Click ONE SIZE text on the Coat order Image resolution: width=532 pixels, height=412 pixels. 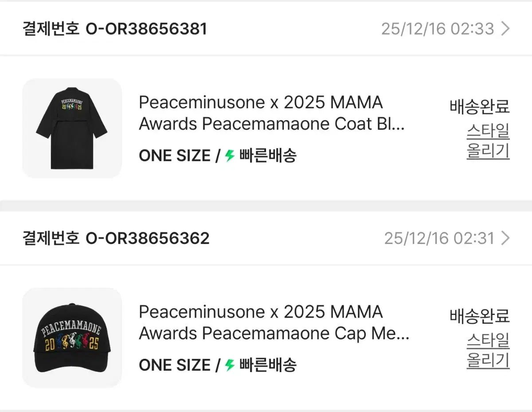174,156
